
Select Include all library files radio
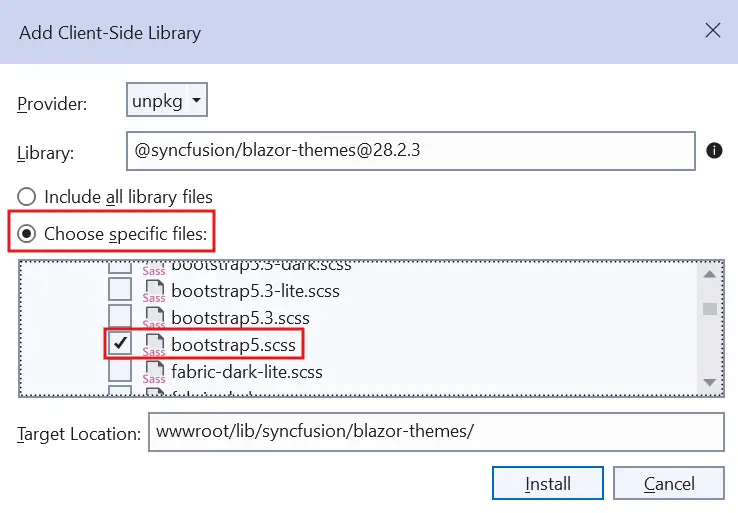tap(27, 197)
